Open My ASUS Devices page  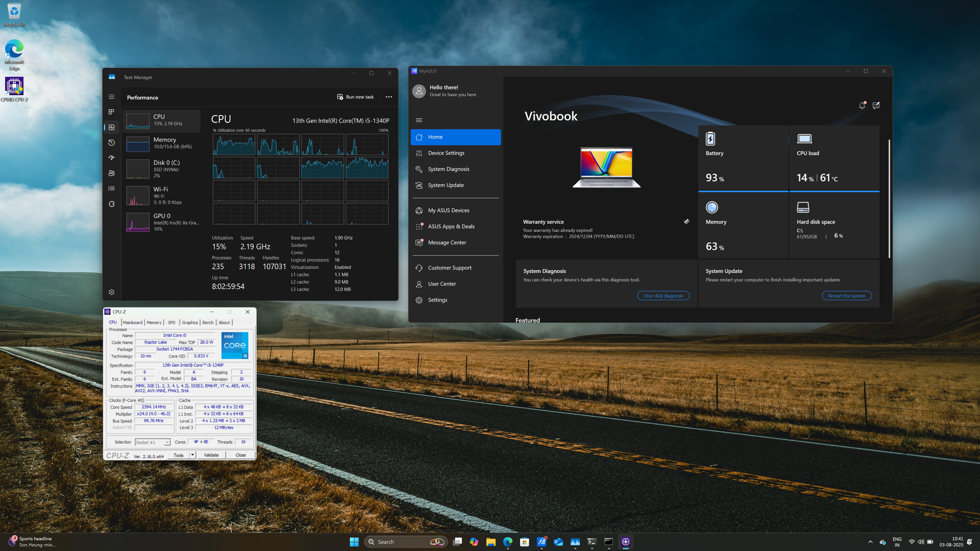click(455, 210)
